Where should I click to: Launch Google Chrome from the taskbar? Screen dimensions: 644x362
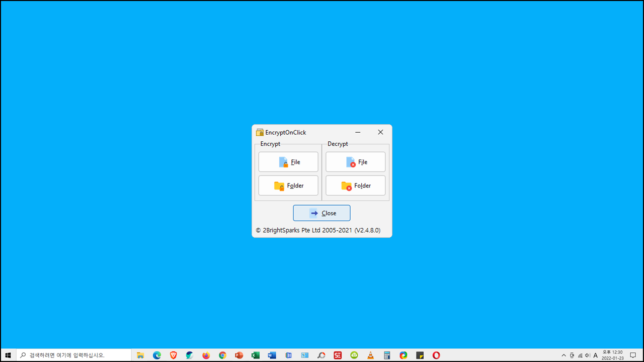pos(222,355)
